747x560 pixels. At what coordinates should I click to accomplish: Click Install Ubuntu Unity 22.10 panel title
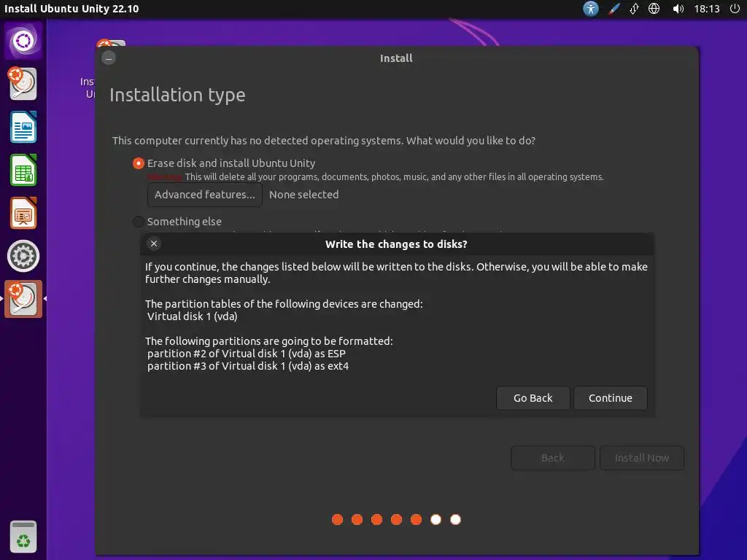click(x=71, y=9)
